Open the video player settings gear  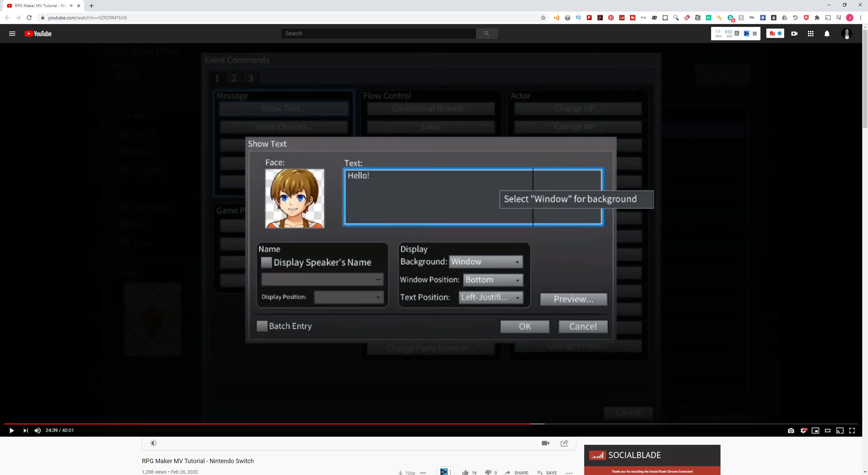click(803, 431)
